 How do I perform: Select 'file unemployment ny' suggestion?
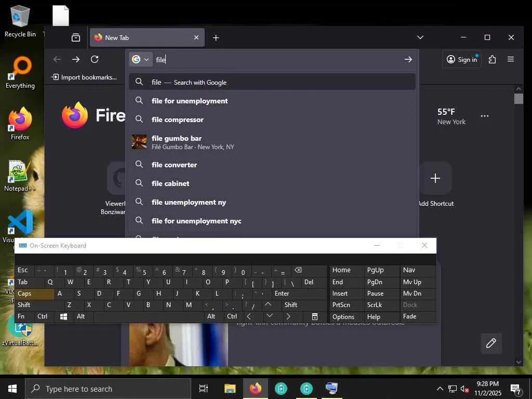click(x=272, y=202)
